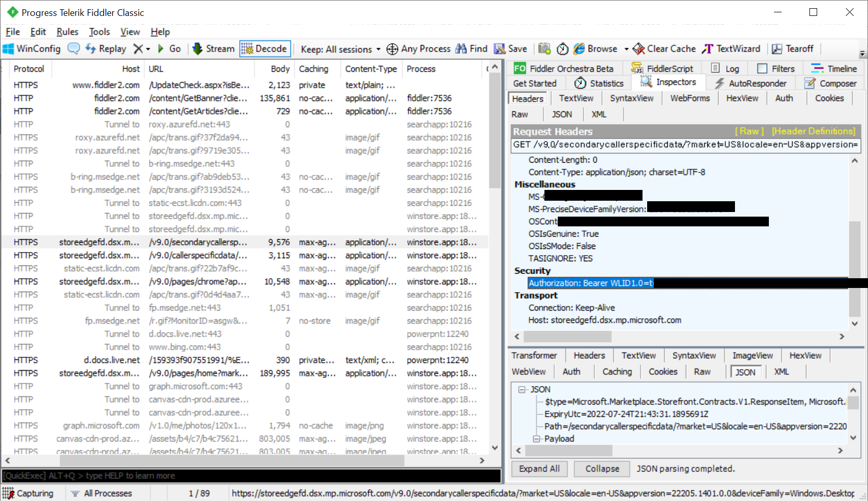Sort sessions by the Protocol column header

click(29, 69)
